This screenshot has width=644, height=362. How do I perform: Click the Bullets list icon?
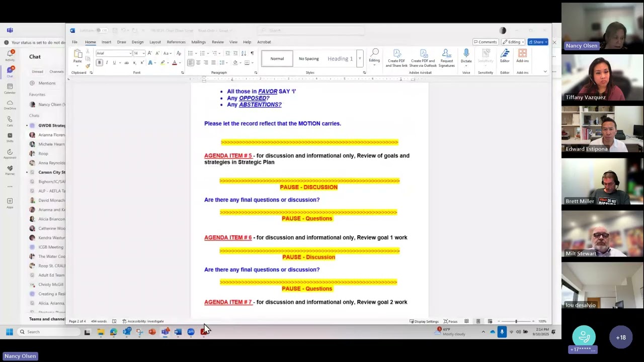[190, 53]
